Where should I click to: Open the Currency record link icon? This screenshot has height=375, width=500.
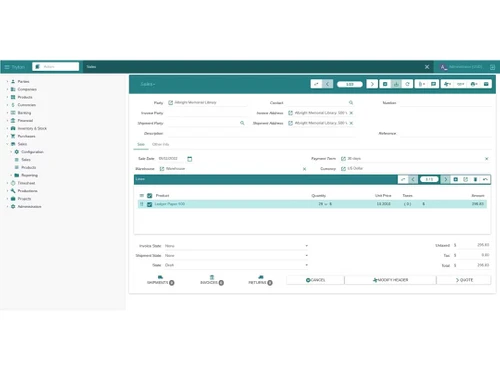(x=343, y=169)
